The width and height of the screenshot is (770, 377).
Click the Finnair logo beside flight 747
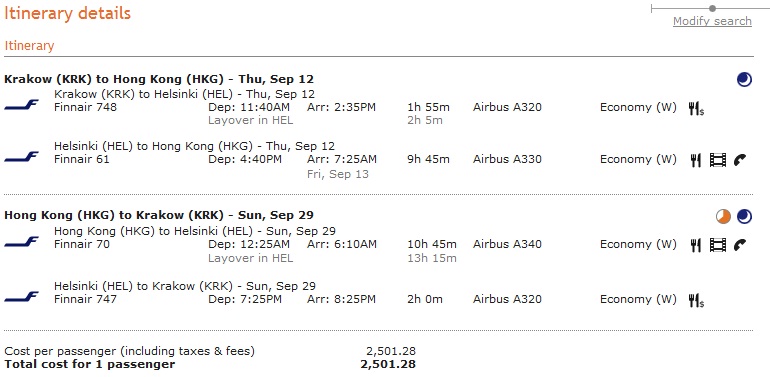[x=22, y=297]
